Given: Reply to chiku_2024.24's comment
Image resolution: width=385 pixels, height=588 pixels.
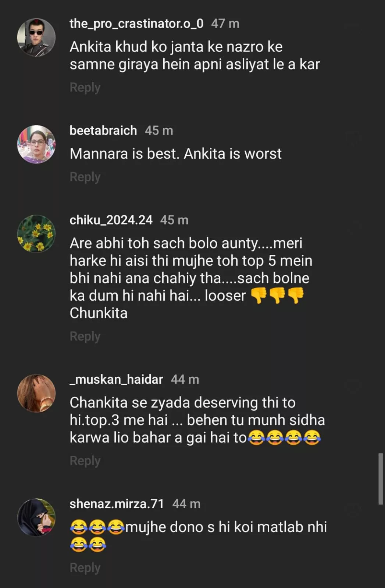Looking at the screenshot, I should [85, 336].
